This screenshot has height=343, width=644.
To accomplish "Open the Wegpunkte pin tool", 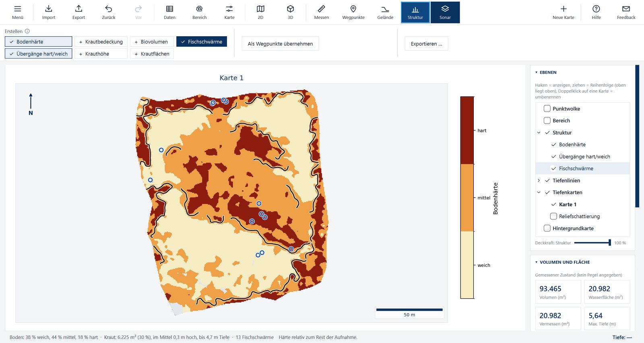I will 353,9.
